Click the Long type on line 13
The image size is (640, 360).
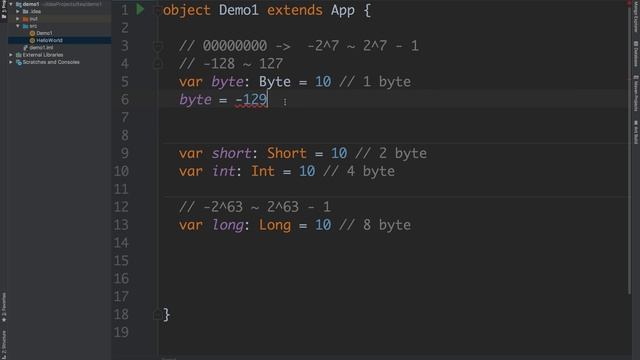pos(275,225)
